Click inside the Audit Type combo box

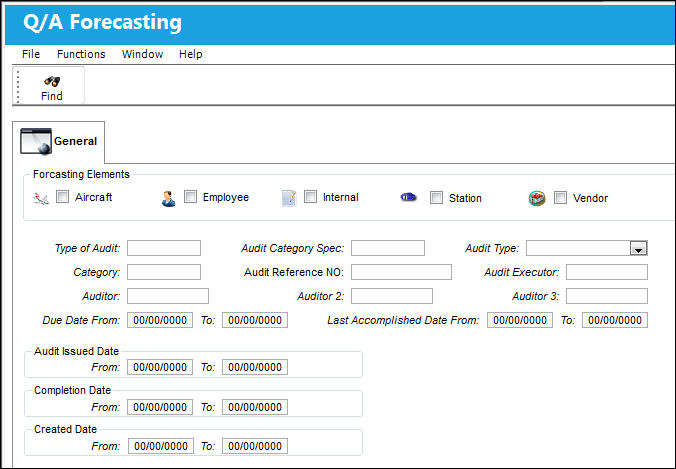pyautogui.click(x=578, y=248)
